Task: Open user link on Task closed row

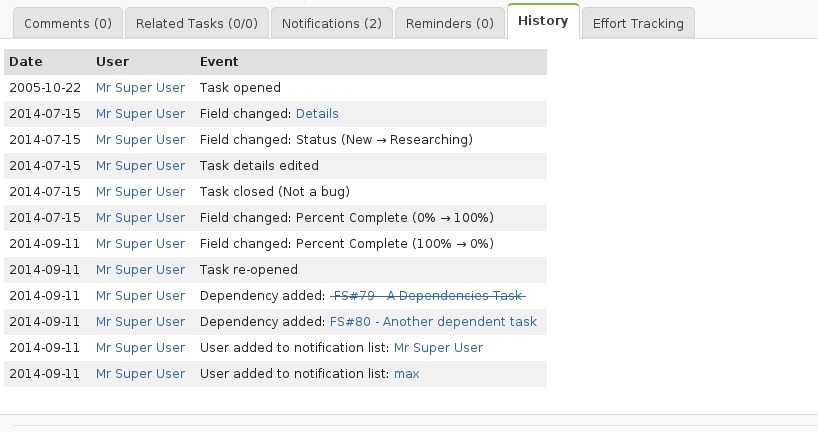Action: [140, 192]
